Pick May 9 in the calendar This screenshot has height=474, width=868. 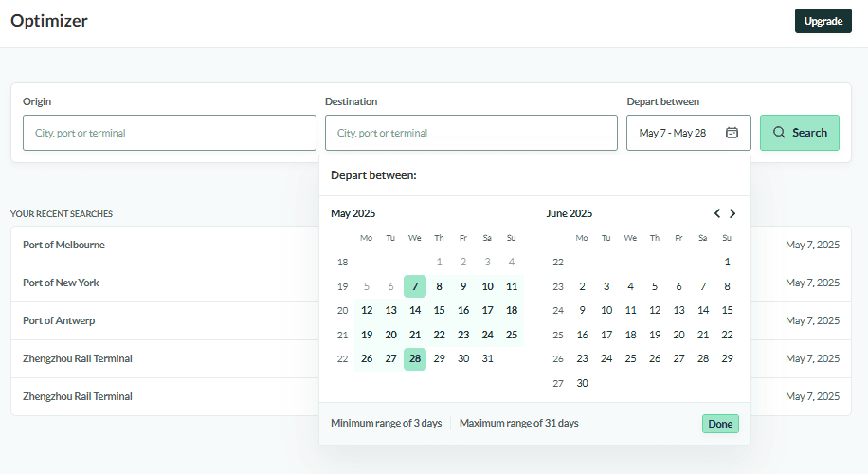pos(463,286)
